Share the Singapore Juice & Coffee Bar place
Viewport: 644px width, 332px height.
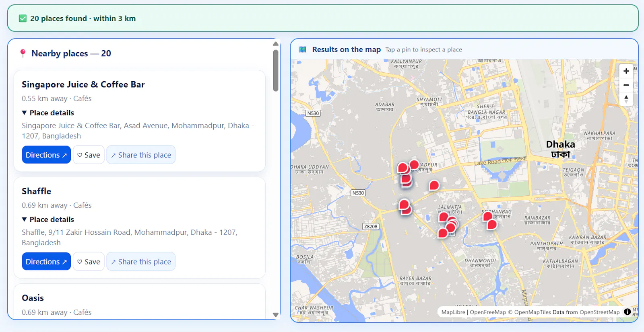click(x=141, y=155)
